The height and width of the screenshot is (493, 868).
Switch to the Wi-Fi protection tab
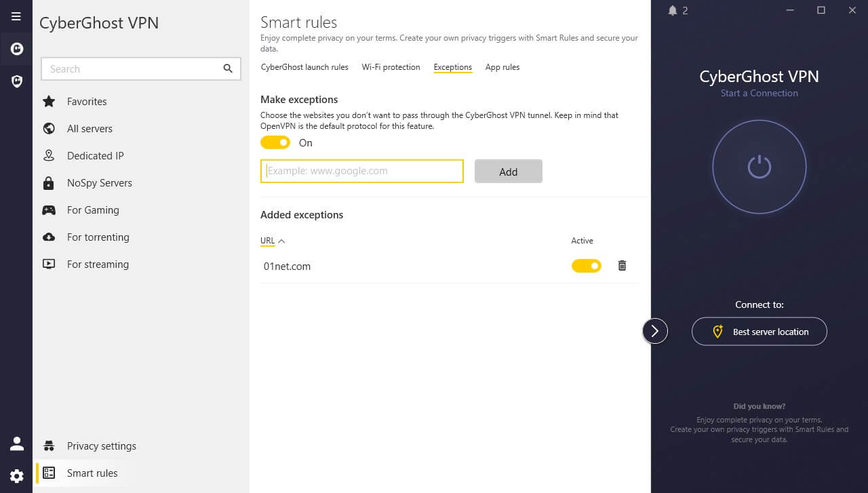point(391,67)
